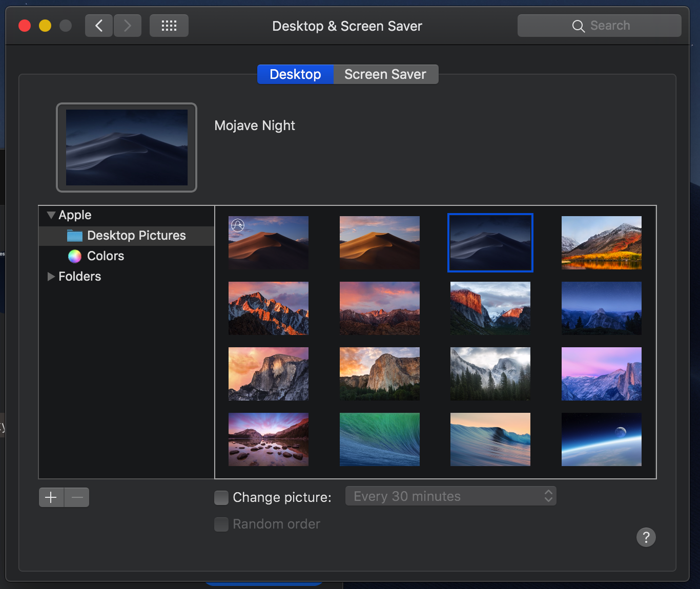Select the Desktop Pictures folder
The width and height of the screenshot is (700, 589).
pyautogui.click(x=127, y=236)
